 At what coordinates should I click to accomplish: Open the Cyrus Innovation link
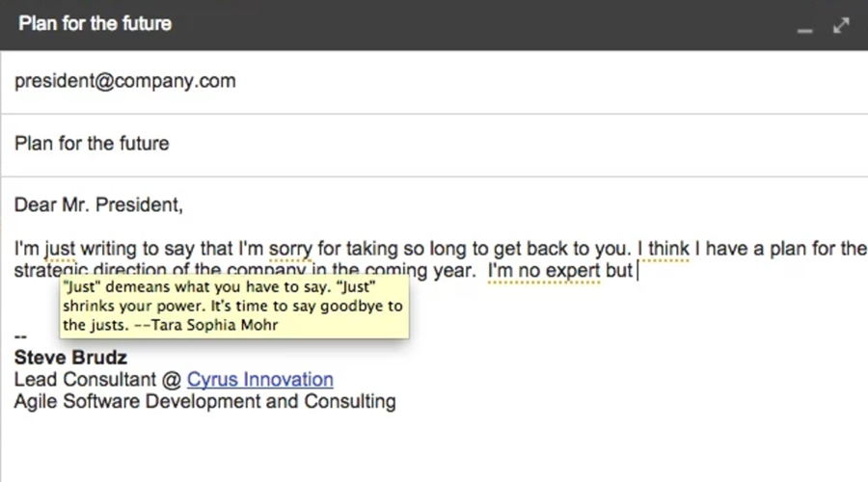[260, 380]
